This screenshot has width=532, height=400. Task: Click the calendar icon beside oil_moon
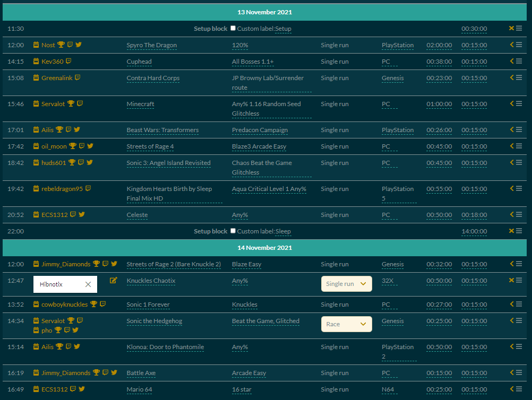[x=36, y=146]
